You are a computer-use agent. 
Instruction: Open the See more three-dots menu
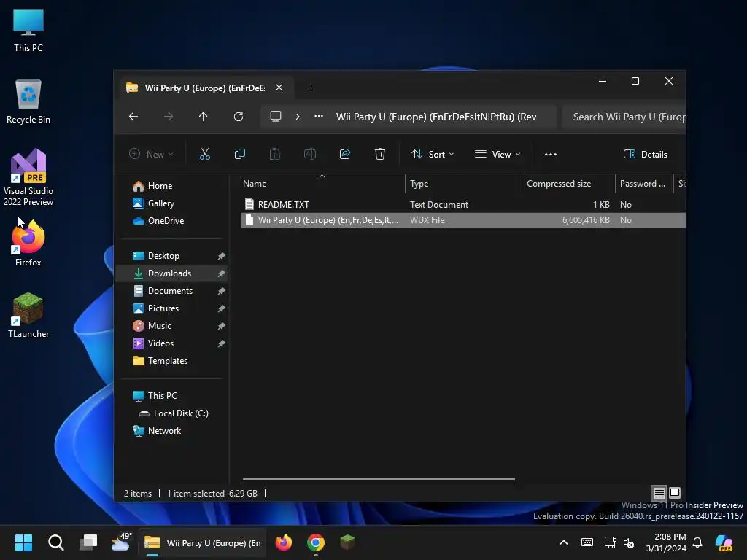click(551, 155)
